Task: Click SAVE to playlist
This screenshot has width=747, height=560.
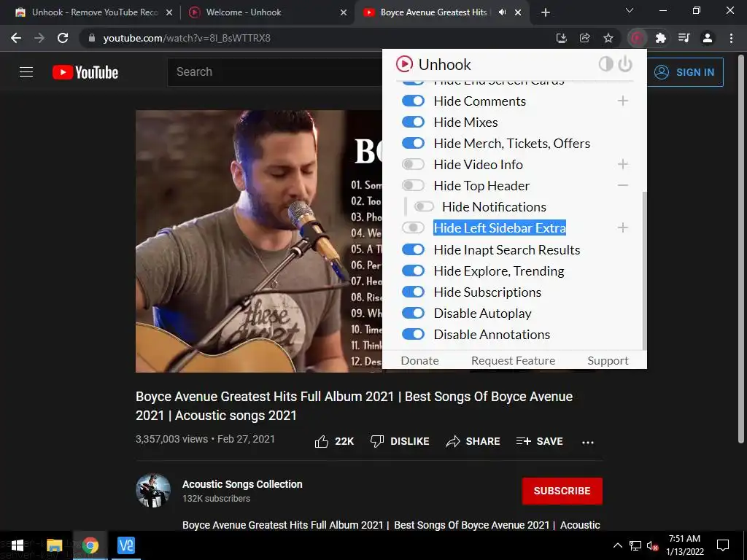Action: [x=539, y=441]
